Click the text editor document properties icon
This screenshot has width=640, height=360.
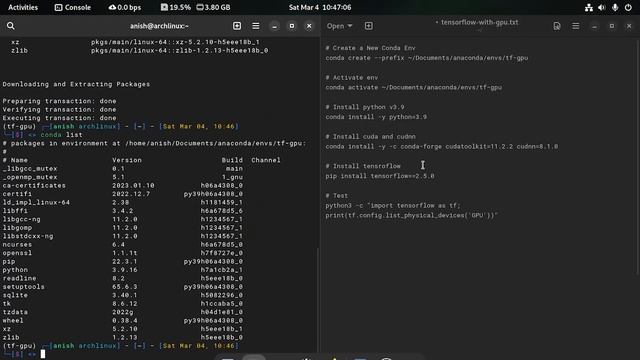tap(557, 26)
